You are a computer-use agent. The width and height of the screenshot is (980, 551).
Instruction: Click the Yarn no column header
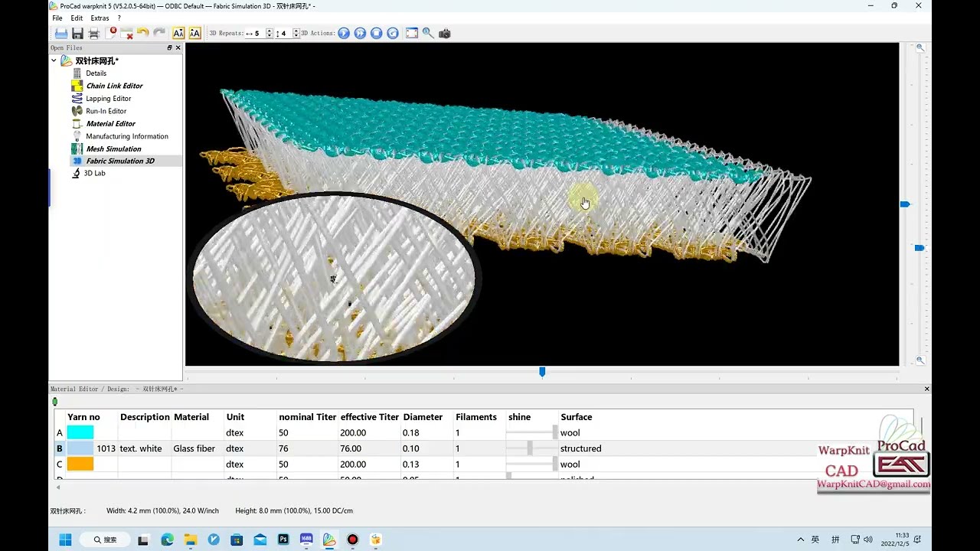83,417
